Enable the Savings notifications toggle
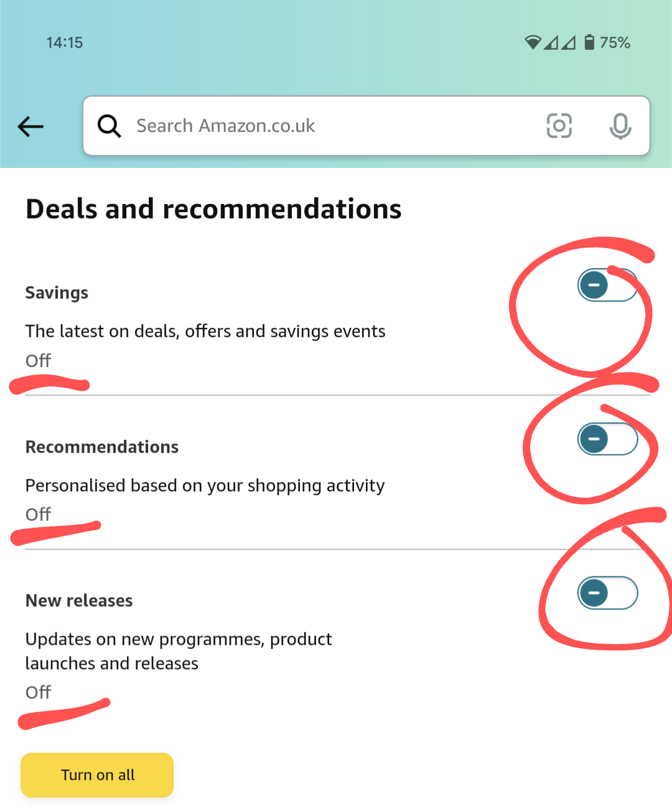The height and width of the screenshot is (809, 672). 607,285
